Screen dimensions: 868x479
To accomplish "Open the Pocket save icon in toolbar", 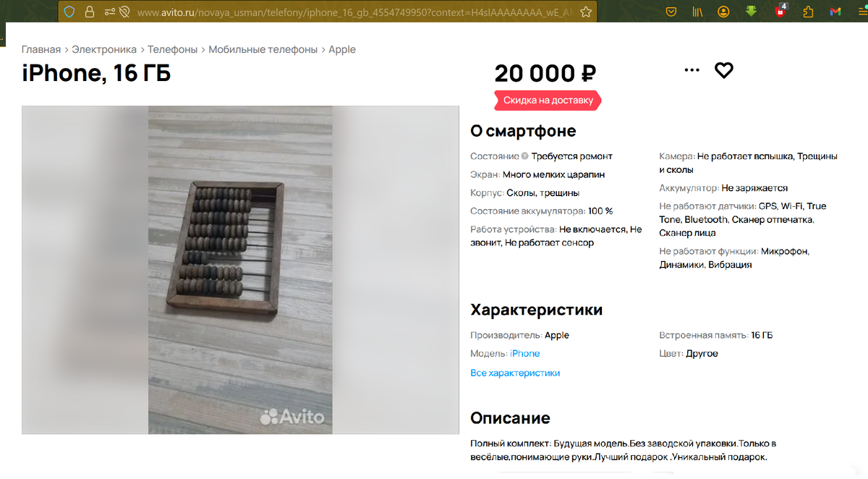I will click(671, 12).
